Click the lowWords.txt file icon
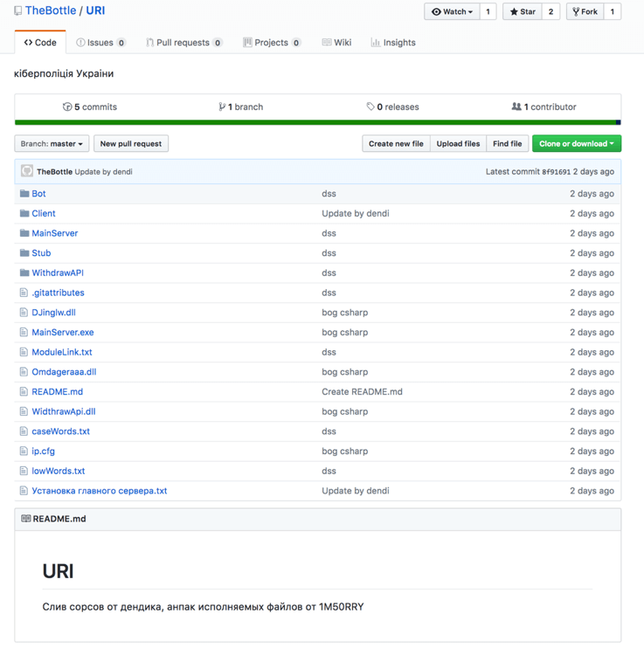Image resolution: width=644 pixels, height=655 pixels. 24,472
